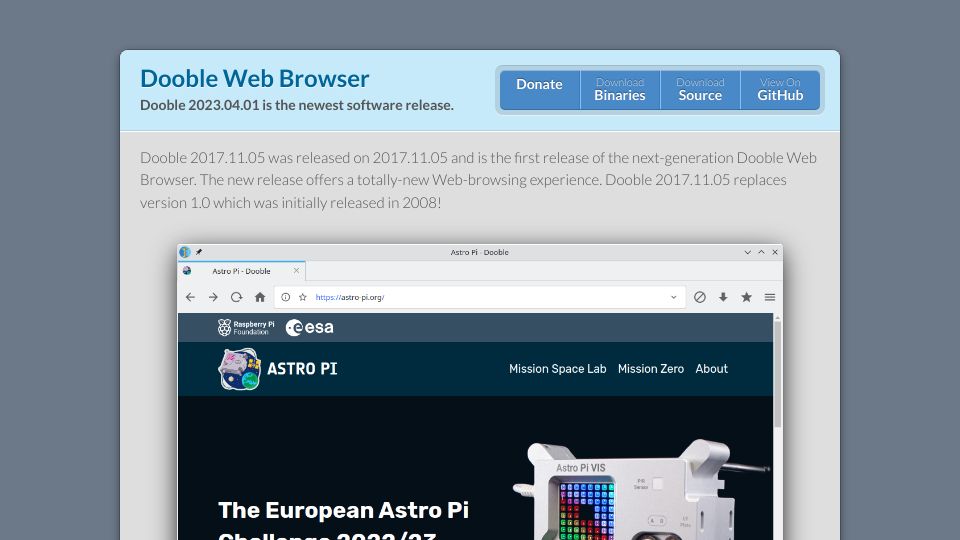
Task: Click the Donate button
Action: point(539,90)
